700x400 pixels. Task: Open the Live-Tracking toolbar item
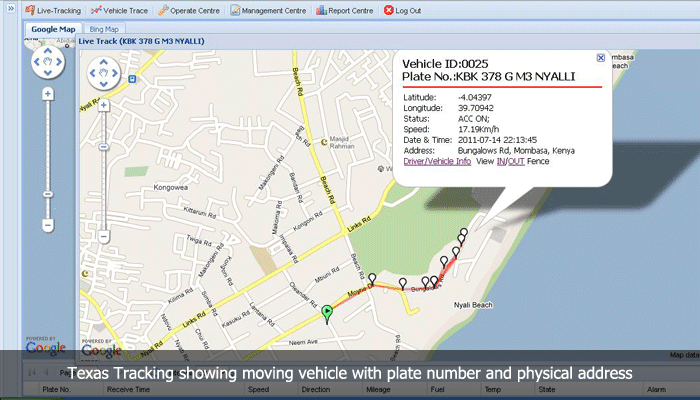[53, 10]
